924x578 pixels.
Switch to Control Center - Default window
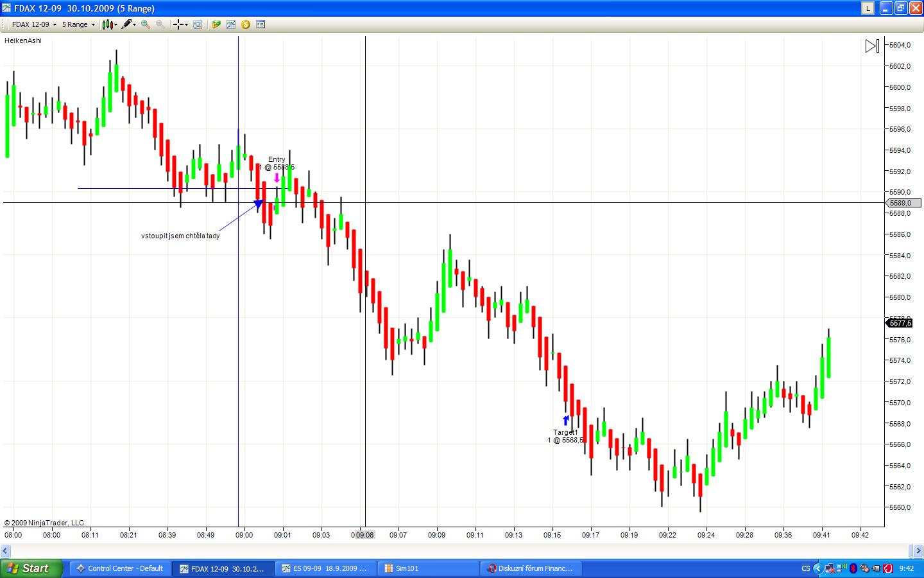coord(119,568)
